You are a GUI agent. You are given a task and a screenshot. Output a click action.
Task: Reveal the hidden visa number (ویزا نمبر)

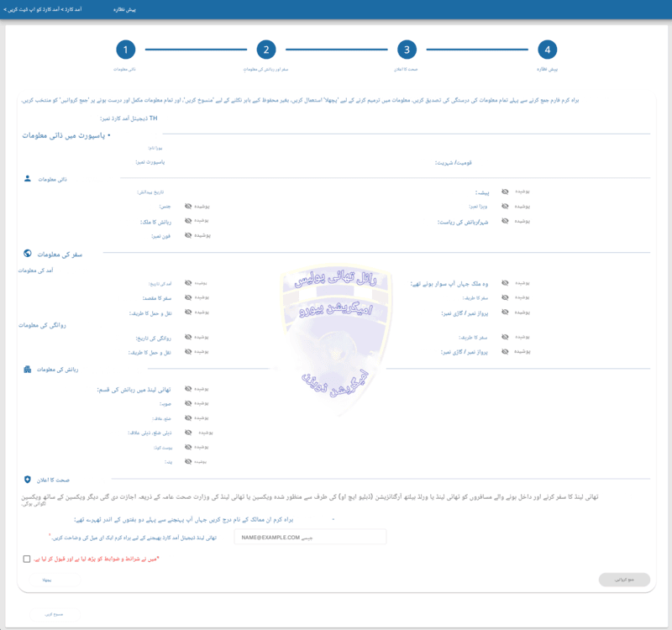click(x=506, y=206)
